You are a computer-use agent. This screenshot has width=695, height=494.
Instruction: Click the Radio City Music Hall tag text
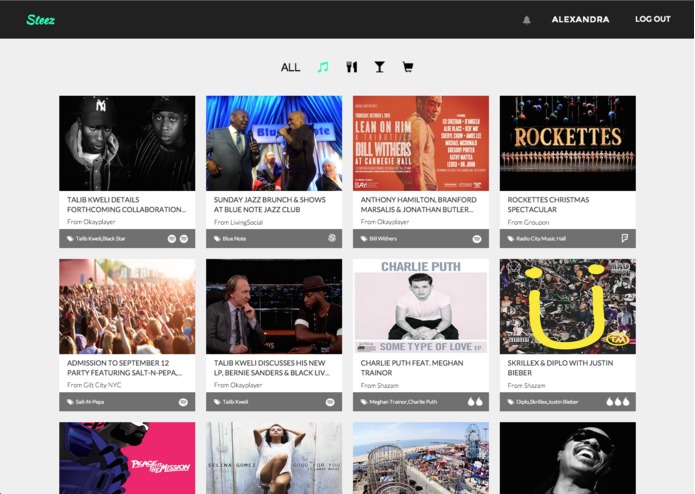tap(541, 239)
